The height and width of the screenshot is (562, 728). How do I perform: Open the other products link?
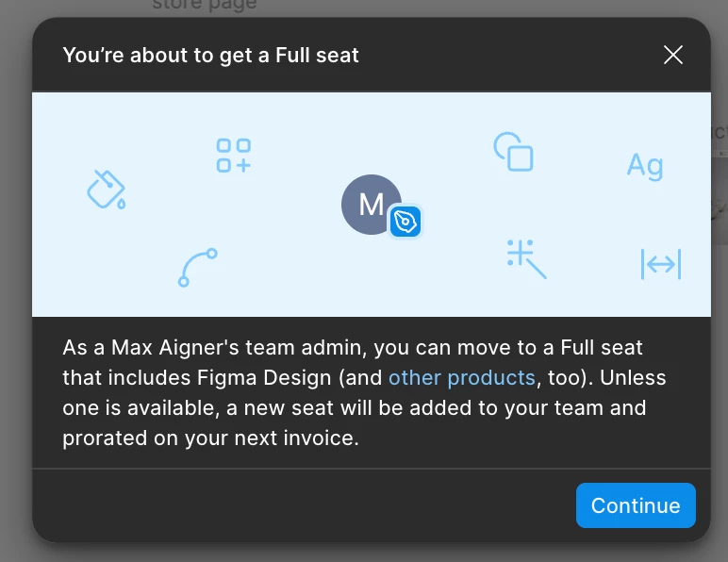click(x=462, y=378)
